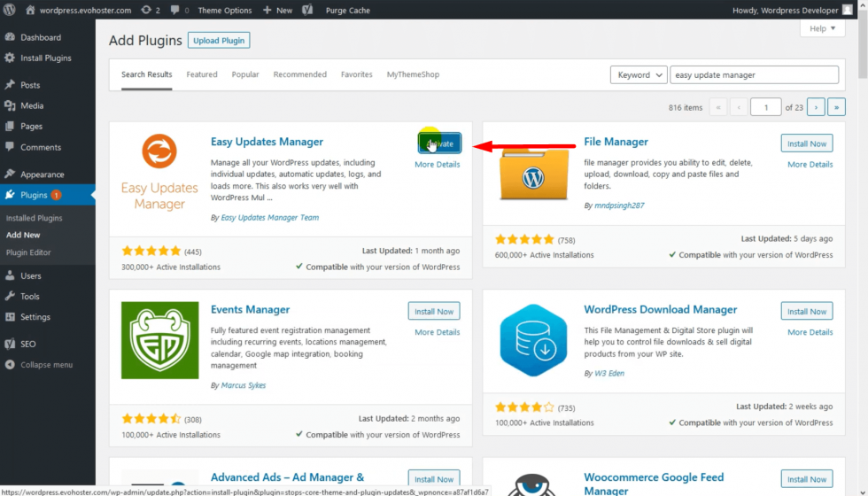Open the Woocommerce Google Feed Manager title
Image resolution: width=868 pixels, height=496 pixels.
[654, 484]
